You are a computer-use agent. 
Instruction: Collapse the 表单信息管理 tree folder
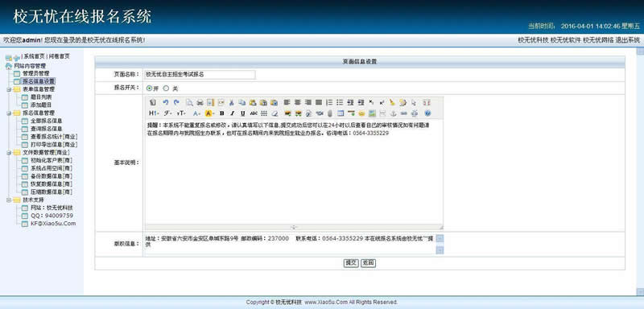coord(9,89)
